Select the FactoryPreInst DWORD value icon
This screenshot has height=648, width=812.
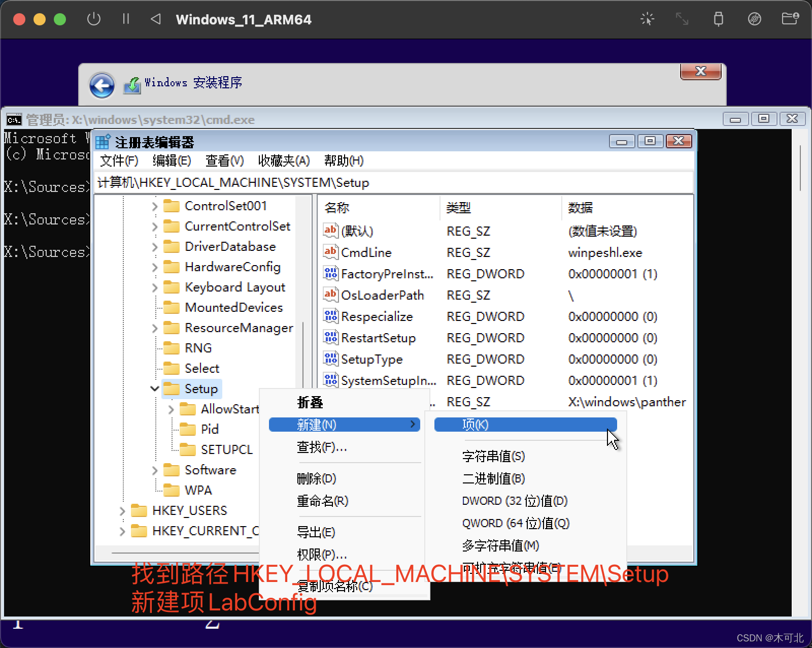330,273
